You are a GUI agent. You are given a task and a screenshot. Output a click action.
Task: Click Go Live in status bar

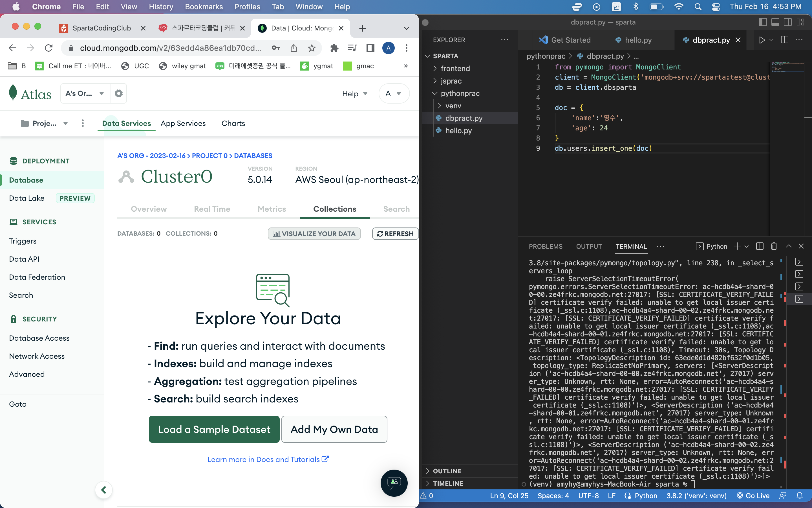pos(753,496)
